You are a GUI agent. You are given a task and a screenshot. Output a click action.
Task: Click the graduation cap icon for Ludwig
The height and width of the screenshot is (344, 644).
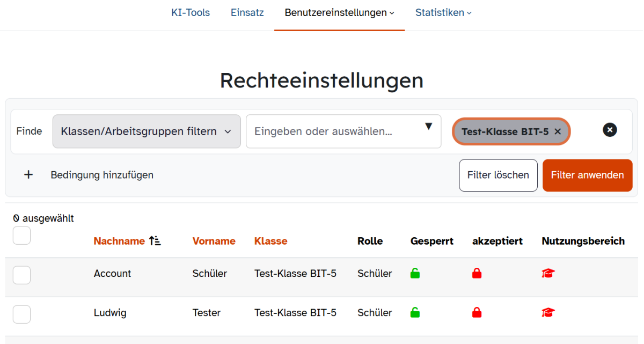pos(548,312)
